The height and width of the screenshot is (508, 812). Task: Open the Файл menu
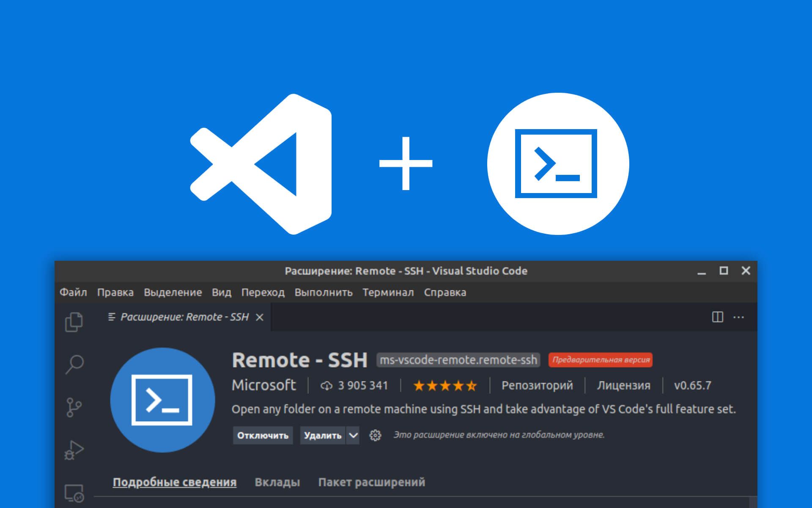coord(73,293)
